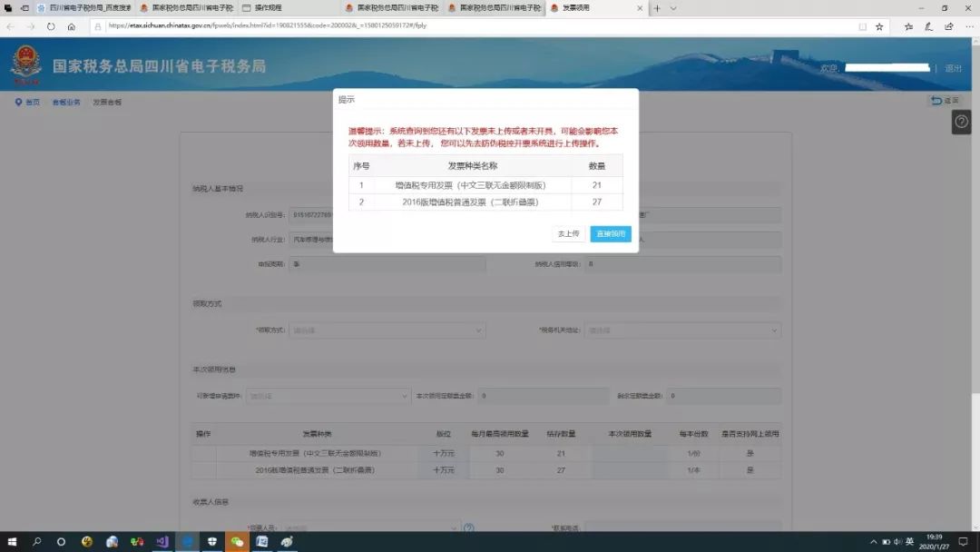
Task: Expand the 税务机关地址 dropdown
Action: coord(682,330)
